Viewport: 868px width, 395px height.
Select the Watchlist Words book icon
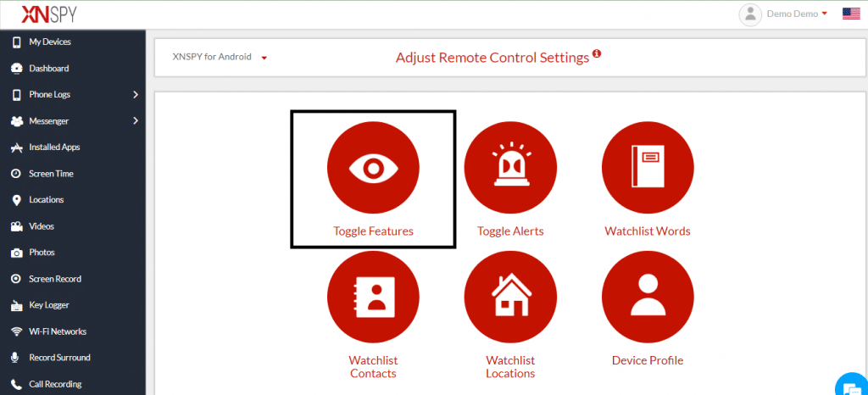pyautogui.click(x=648, y=168)
